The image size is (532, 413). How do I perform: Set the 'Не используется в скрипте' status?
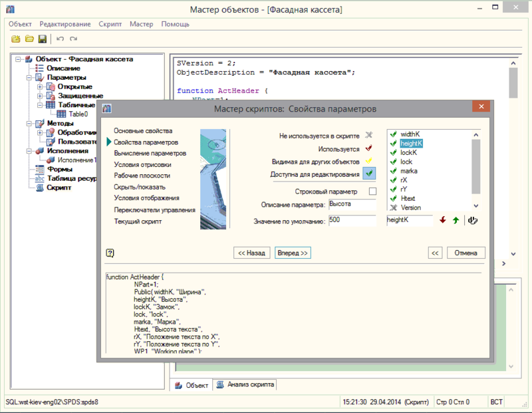[x=369, y=136]
